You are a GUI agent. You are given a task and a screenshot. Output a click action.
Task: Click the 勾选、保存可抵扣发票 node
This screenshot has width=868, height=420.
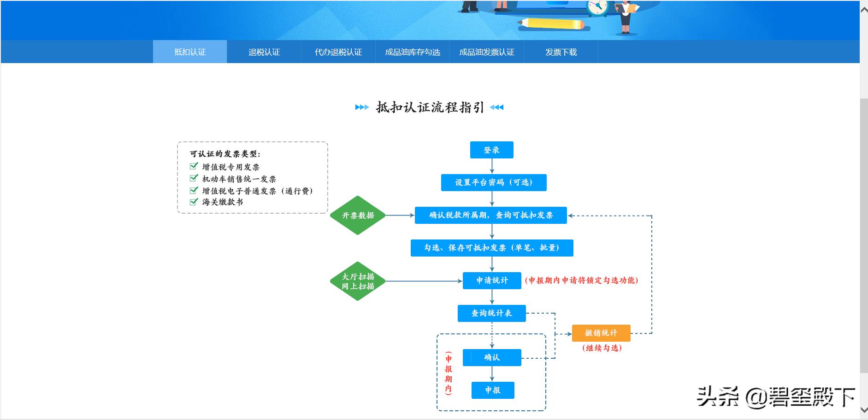click(x=491, y=248)
